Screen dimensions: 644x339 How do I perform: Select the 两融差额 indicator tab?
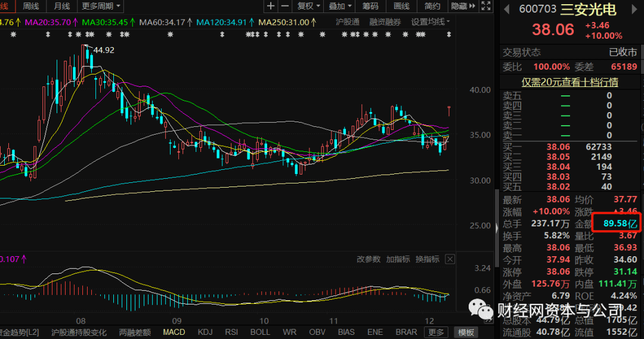[135, 332]
